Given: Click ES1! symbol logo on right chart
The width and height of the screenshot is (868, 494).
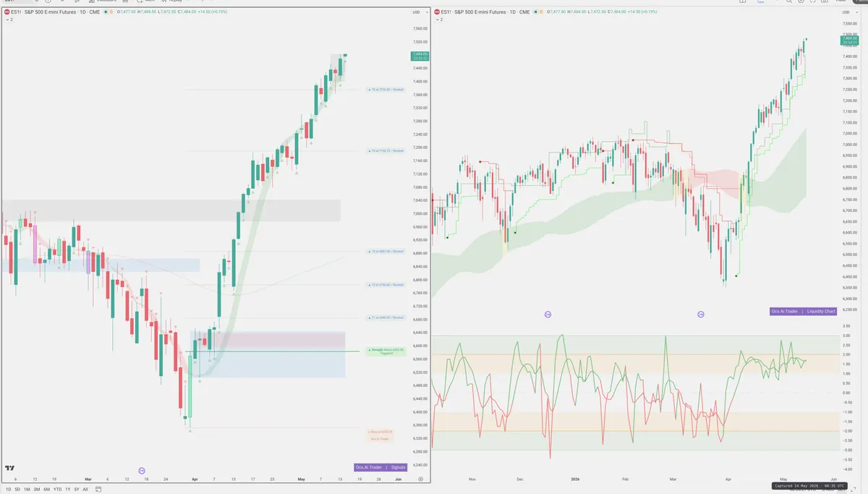Looking at the screenshot, I should pos(437,12).
